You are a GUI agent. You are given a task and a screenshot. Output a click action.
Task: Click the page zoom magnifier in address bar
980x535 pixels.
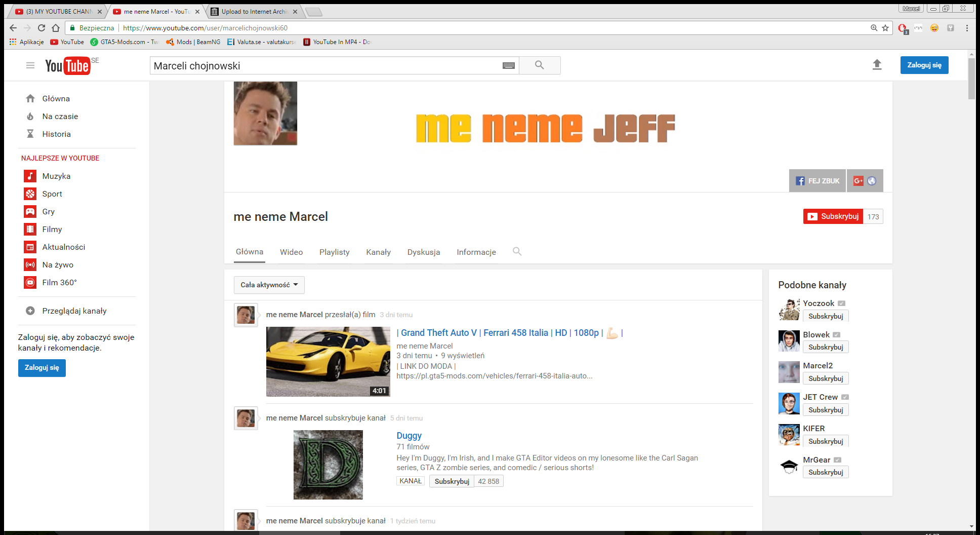[874, 28]
